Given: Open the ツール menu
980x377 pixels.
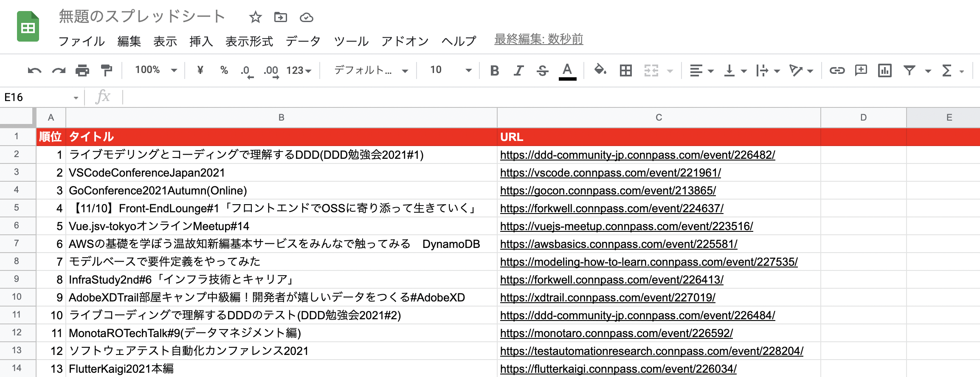Looking at the screenshot, I should [x=351, y=41].
